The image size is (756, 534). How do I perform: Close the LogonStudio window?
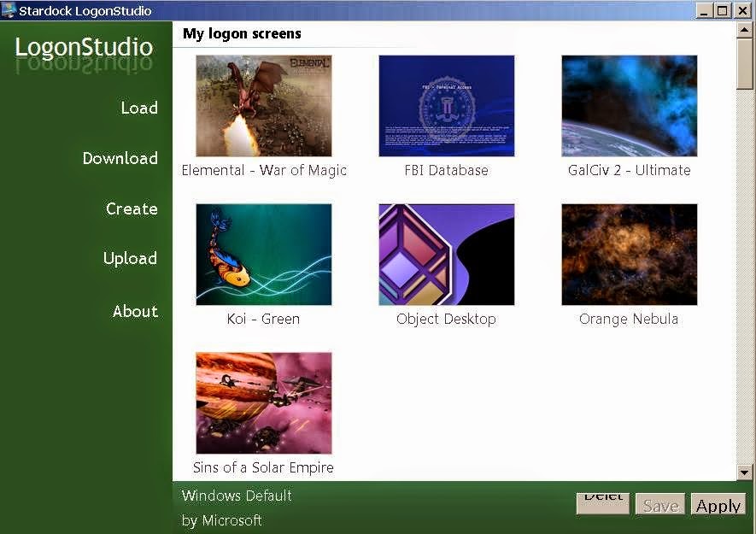point(742,10)
